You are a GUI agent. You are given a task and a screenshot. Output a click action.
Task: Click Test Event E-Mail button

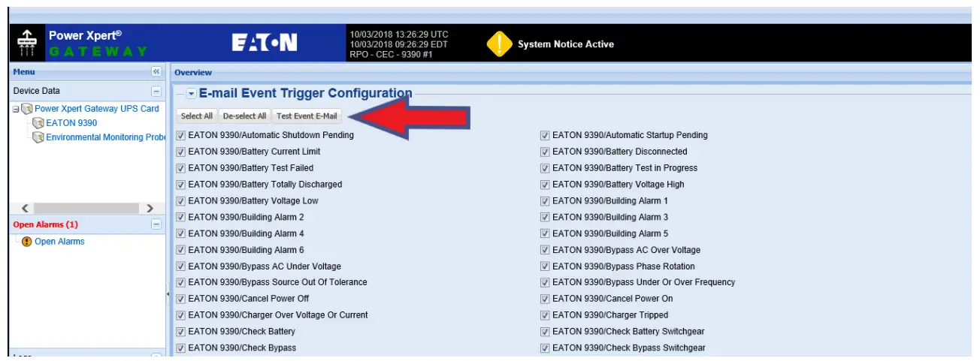pos(307,116)
